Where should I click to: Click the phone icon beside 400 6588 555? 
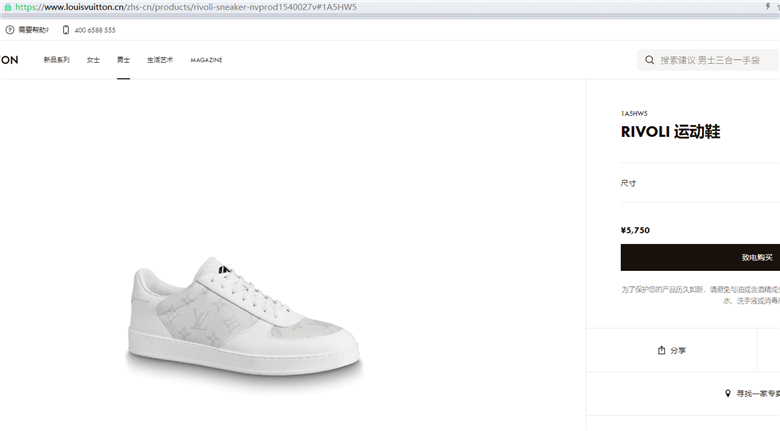[66, 30]
